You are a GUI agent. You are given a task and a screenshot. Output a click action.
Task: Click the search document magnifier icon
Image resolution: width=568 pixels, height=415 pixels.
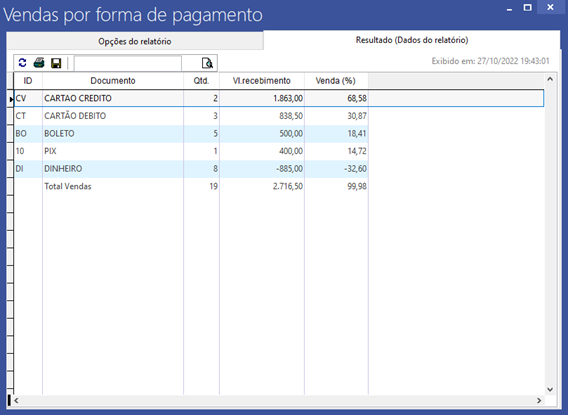[x=207, y=63]
